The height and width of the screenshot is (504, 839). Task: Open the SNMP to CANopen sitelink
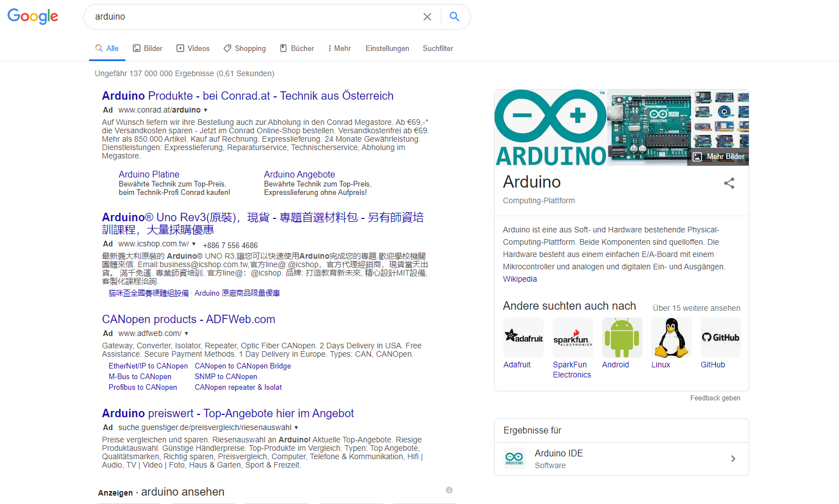(x=226, y=377)
